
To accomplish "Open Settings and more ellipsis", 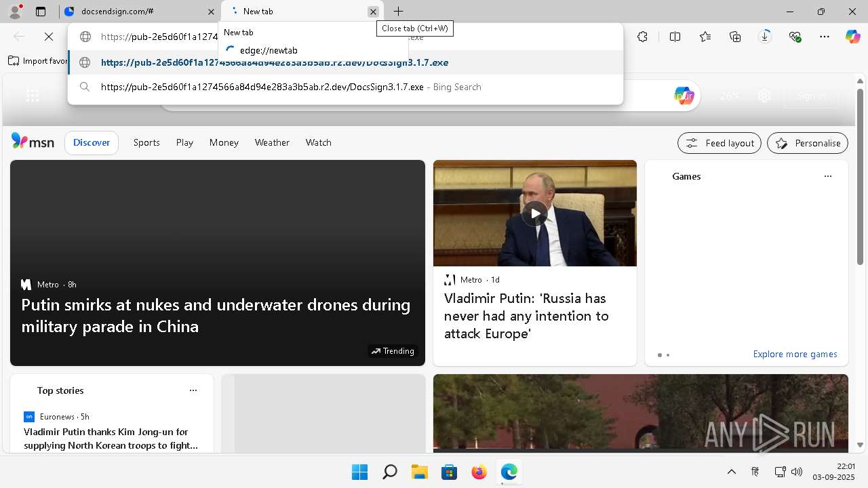I will click(825, 37).
